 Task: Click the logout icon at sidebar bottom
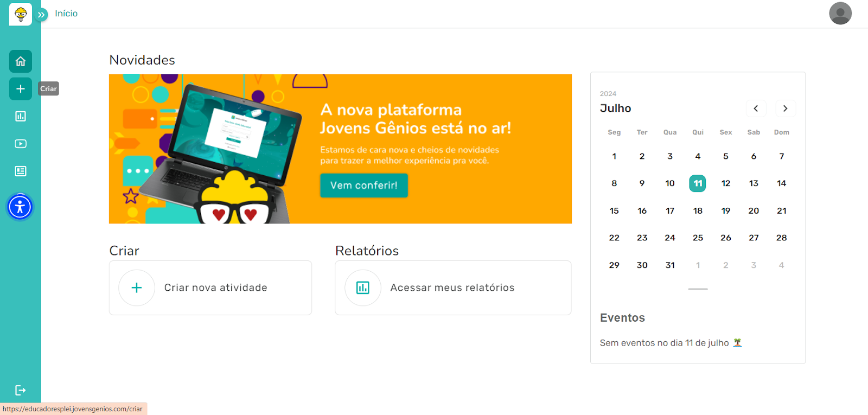21,390
